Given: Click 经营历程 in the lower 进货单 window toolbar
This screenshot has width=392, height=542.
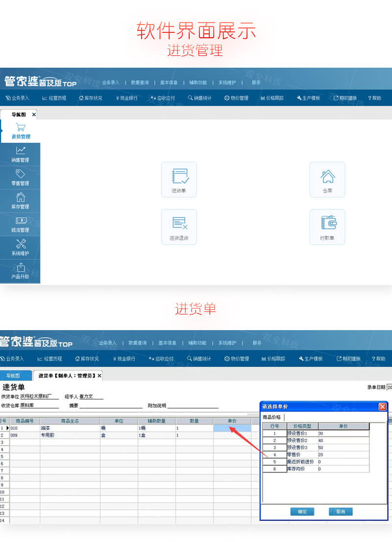Looking at the screenshot, I should [x=49, y=359].
